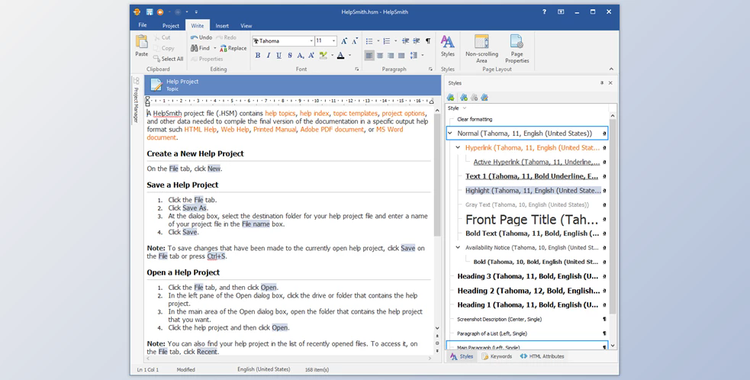Screen dimensions: 750x380
Task: Open the Tahoma font name dropdown
Action: click(311, 41)
